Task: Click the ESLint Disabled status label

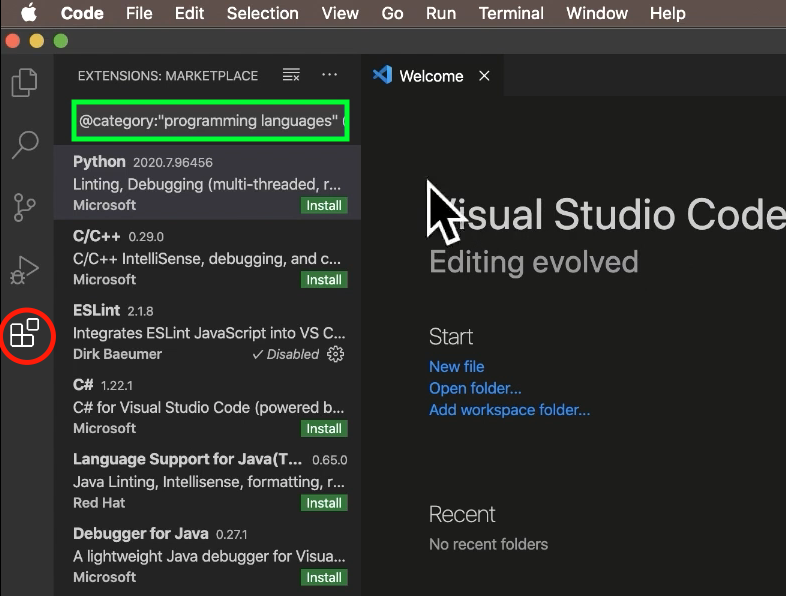Action: point(286,354)
